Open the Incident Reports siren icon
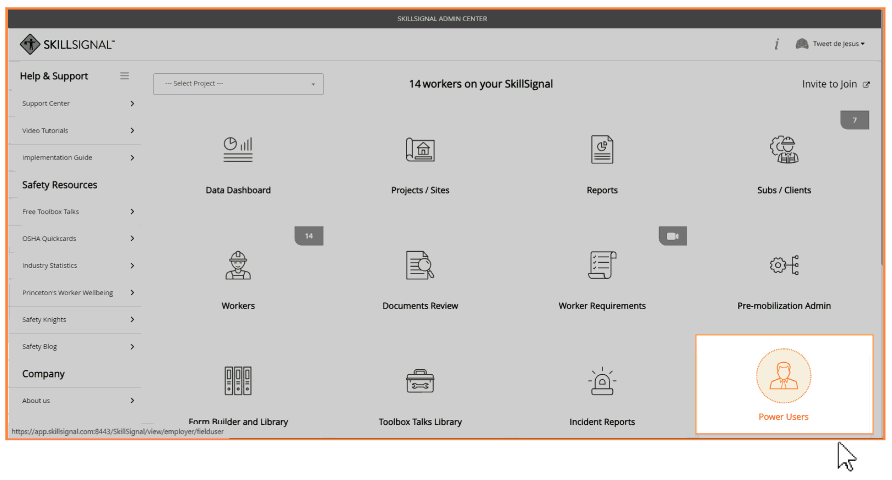892x480 pixels. pos(602,380)
